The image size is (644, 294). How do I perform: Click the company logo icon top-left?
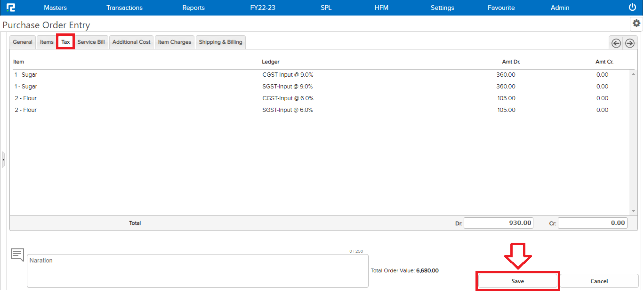(x=11, y=7)
